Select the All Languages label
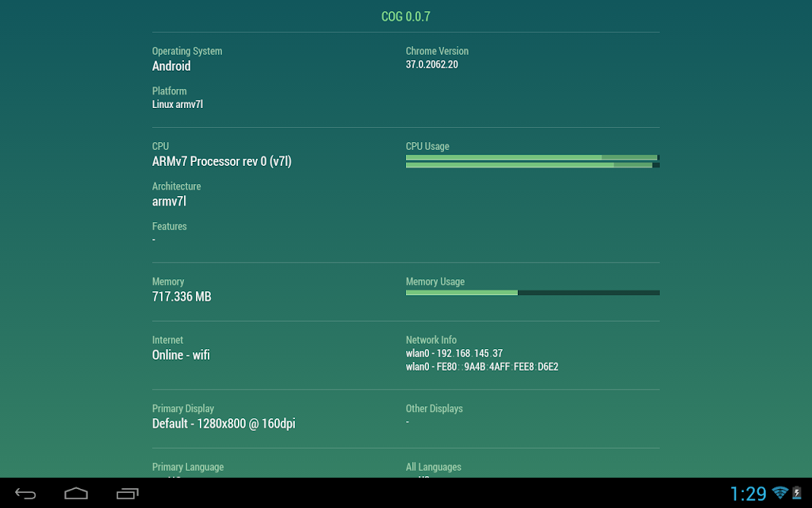 click(434, 467)
